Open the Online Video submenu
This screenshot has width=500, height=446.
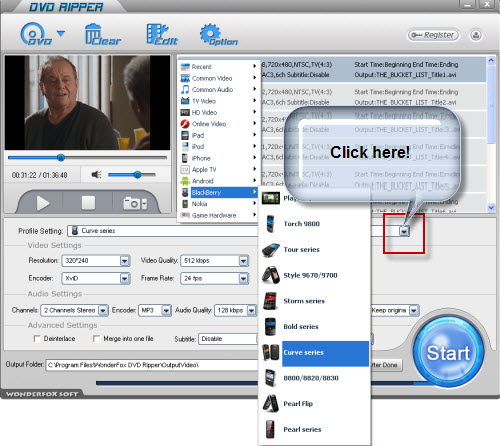pyautogui.click(x=218, y=124)
